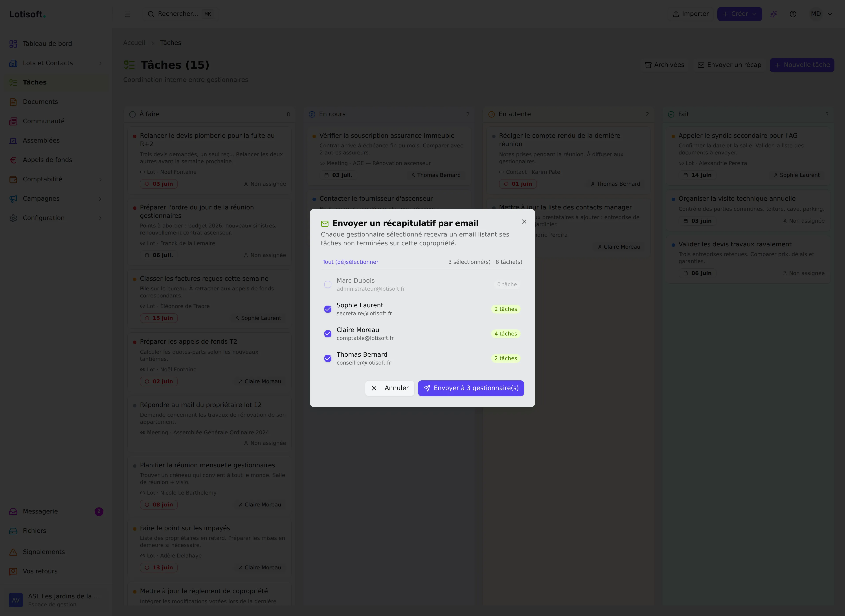Uncheck Thomas Bernard checkbox
This screenshot has height=616, width=845.
tap(328, 358)
